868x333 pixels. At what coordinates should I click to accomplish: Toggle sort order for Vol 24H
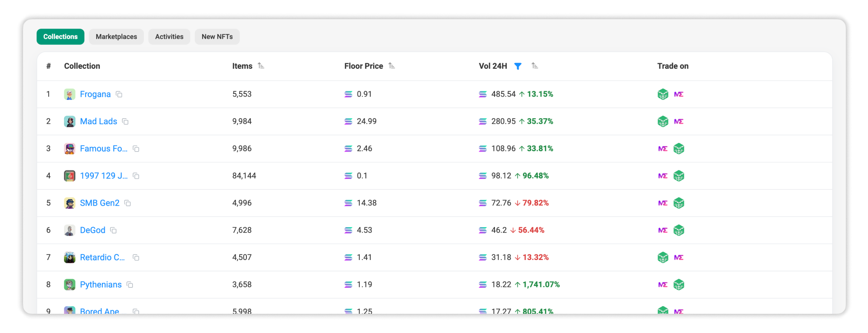pyautogui.click(x=535, y=66)
